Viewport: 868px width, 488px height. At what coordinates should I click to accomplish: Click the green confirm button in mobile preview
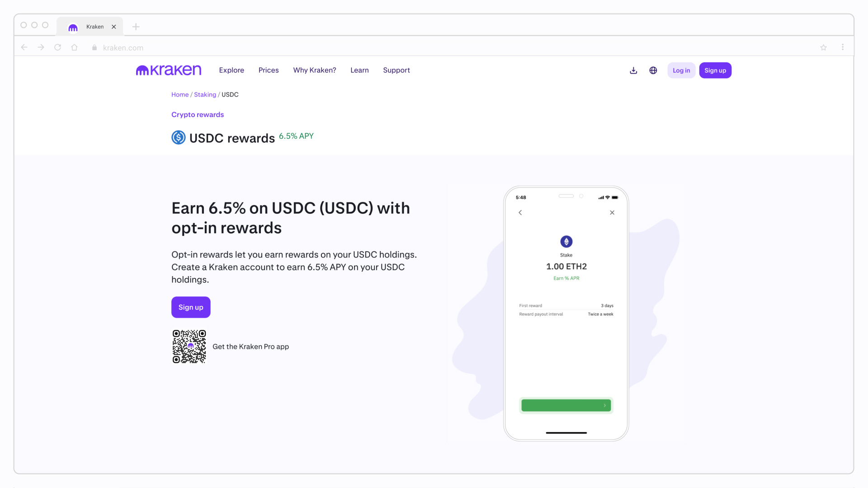click(566, 405)
